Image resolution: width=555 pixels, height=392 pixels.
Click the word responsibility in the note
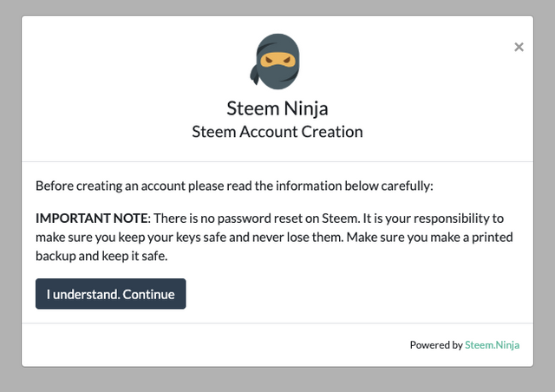(x=452, y=219)
